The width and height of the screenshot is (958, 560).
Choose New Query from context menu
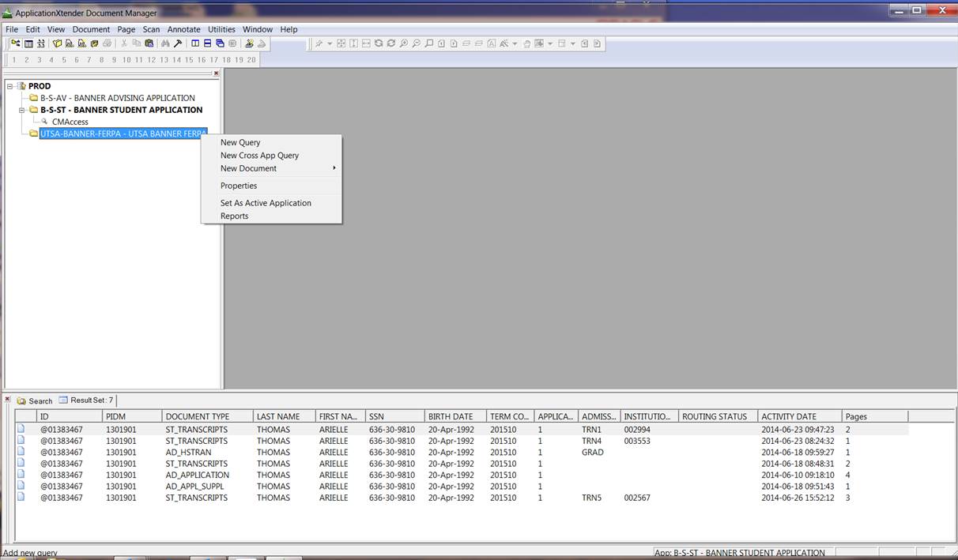[x=240, y=143]
